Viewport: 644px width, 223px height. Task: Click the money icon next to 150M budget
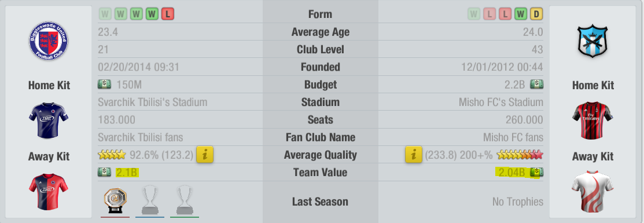(x=104, y=85)
